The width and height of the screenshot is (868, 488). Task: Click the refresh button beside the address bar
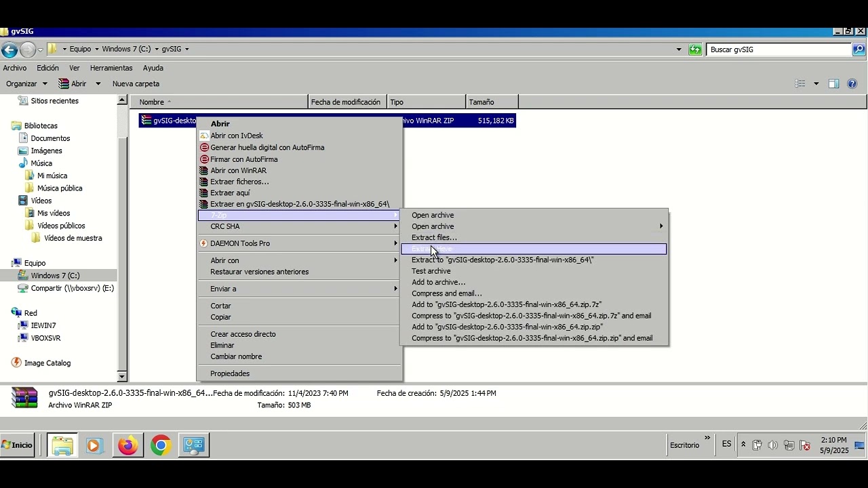click(x=695, y=49)
